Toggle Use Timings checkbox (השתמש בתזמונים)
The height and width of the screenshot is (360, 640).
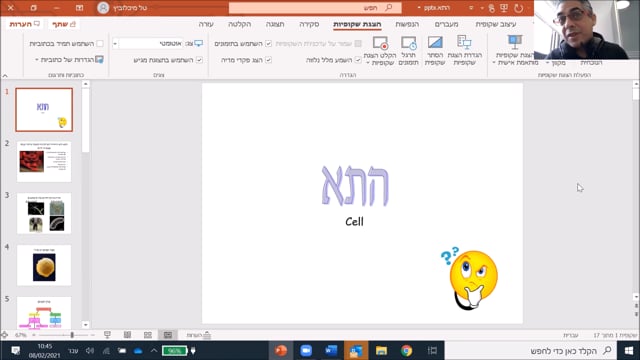click(x=268, y=44)
